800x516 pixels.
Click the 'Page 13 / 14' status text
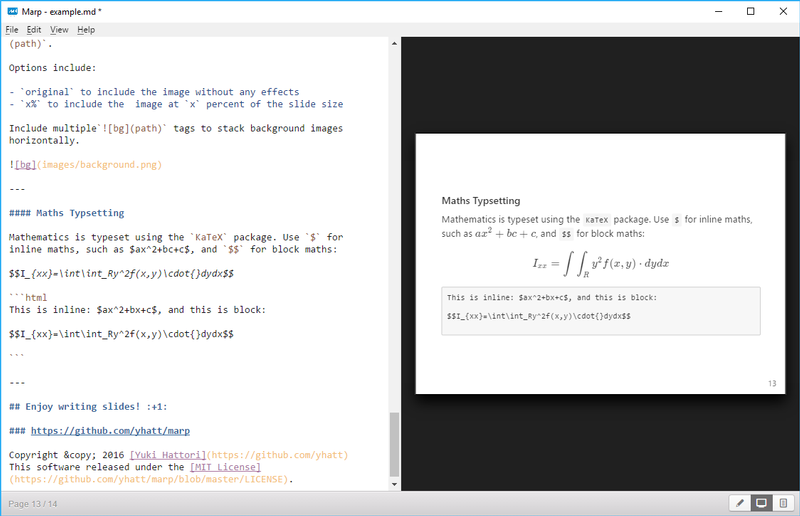(x=33, y=504)
